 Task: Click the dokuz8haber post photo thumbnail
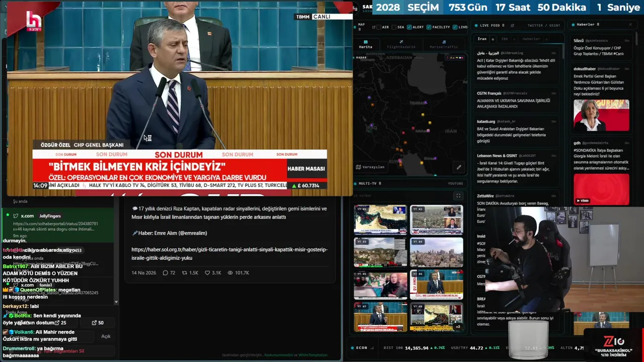click(601, 115)
